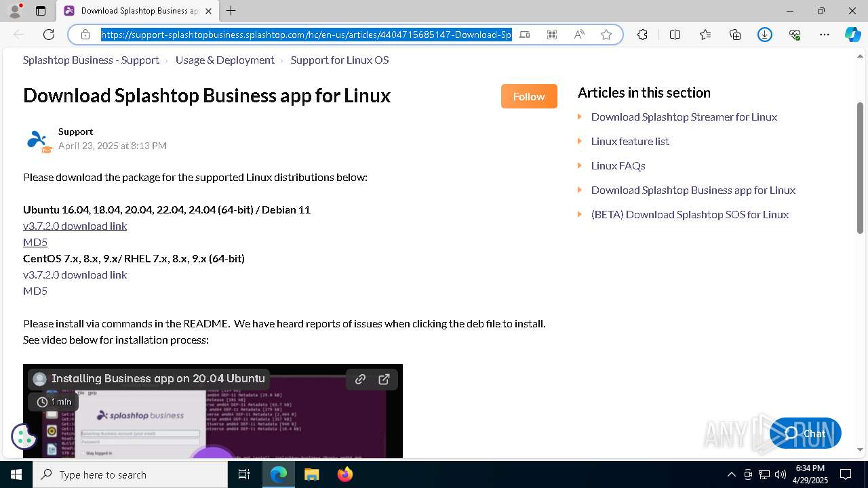Click the taskbar search box

[x=130, y=474]
